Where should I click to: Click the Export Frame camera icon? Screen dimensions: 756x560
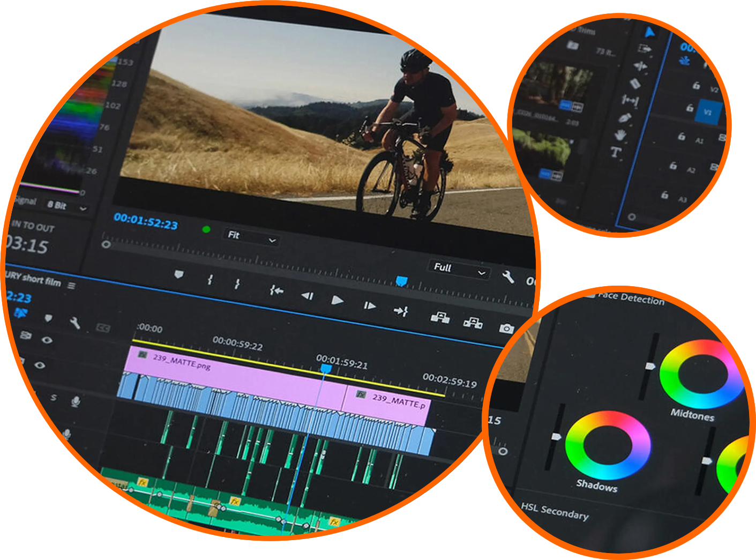(506, 328)
